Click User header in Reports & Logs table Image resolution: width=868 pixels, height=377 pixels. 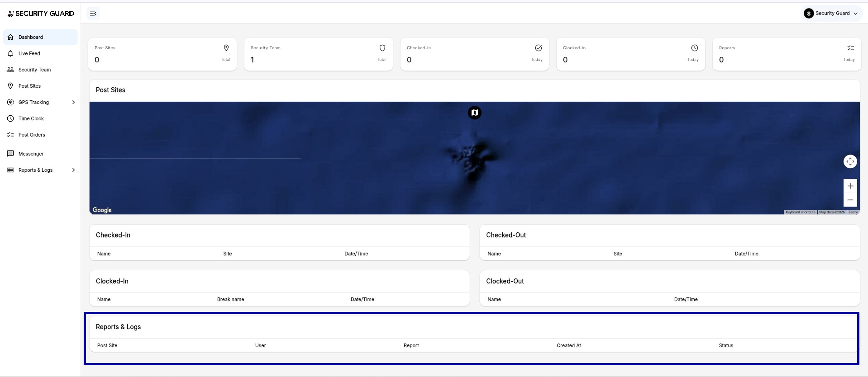pos(261,345)
